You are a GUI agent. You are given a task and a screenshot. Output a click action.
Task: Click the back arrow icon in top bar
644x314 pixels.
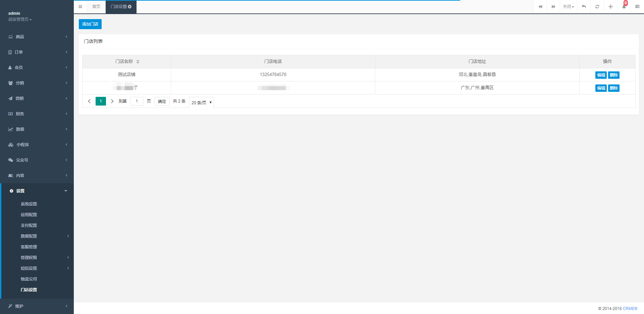[x=584, y=7]
